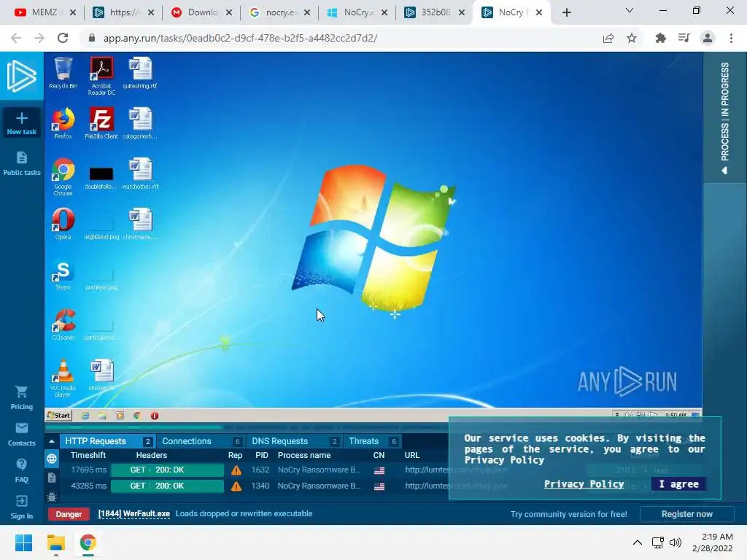Image resolution: width=747 pixels, height=560 pixels.
Task: Switch to Threats tab
Action: coord(372,441)
